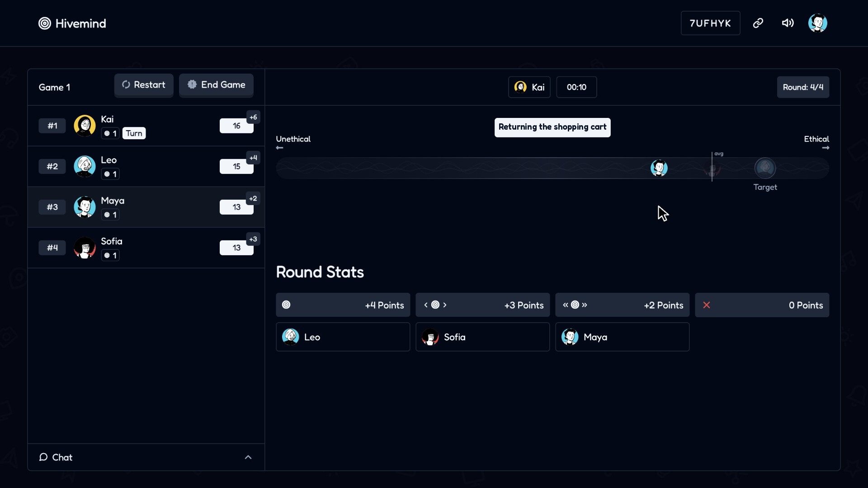Click Maya's guess marker on the spectrum
The width and height of the screenshot is (868, 488).
coord(659,168)
